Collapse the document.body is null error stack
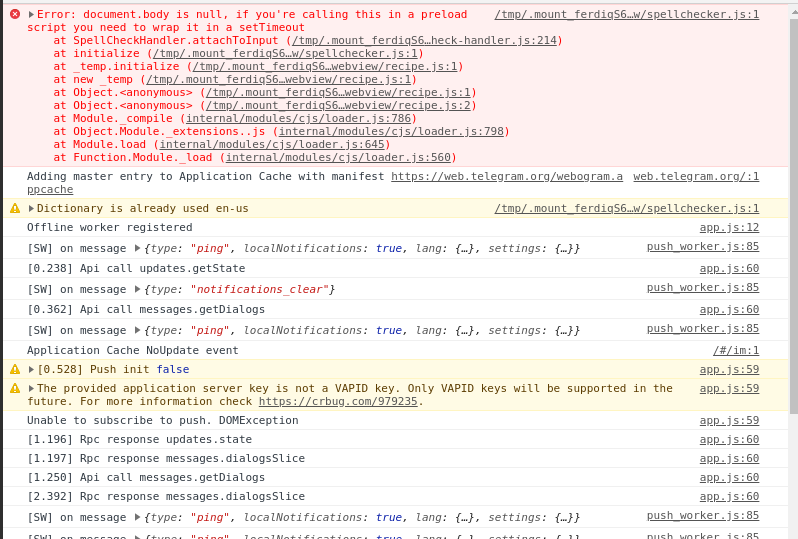798x539 pixels. [x=31, y=14]
